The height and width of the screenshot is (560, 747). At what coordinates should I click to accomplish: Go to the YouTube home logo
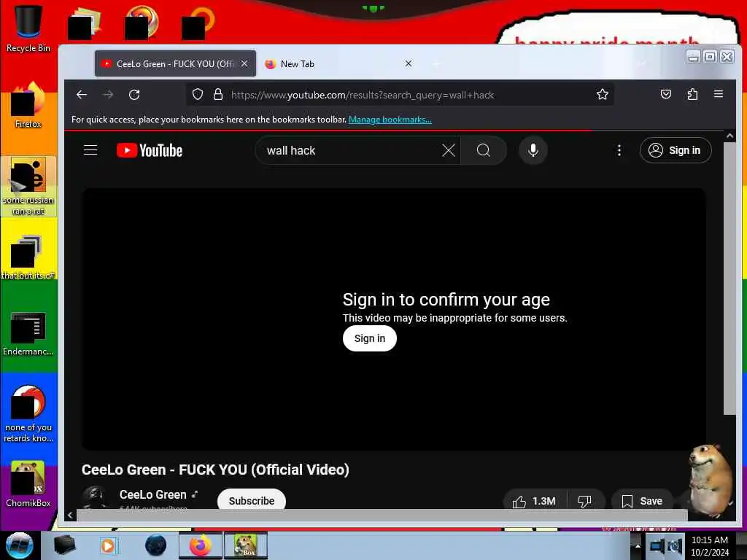tap(150, 150)
